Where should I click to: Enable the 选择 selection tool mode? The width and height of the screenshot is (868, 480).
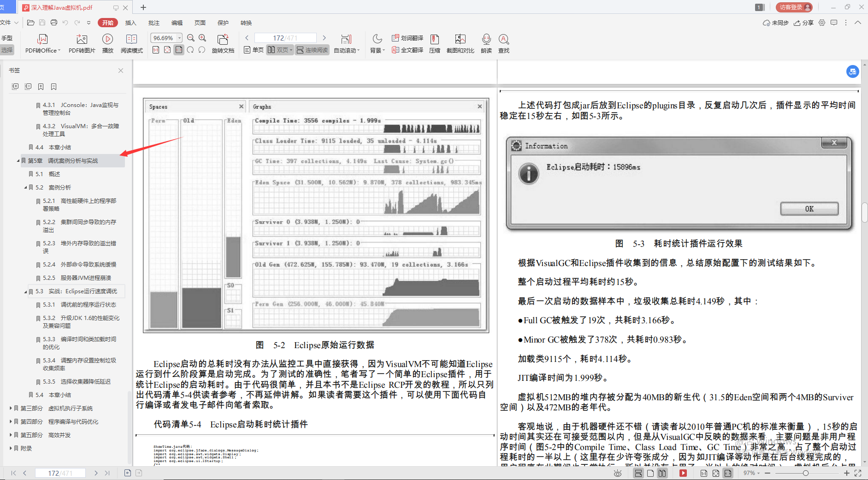pos(7,51)
